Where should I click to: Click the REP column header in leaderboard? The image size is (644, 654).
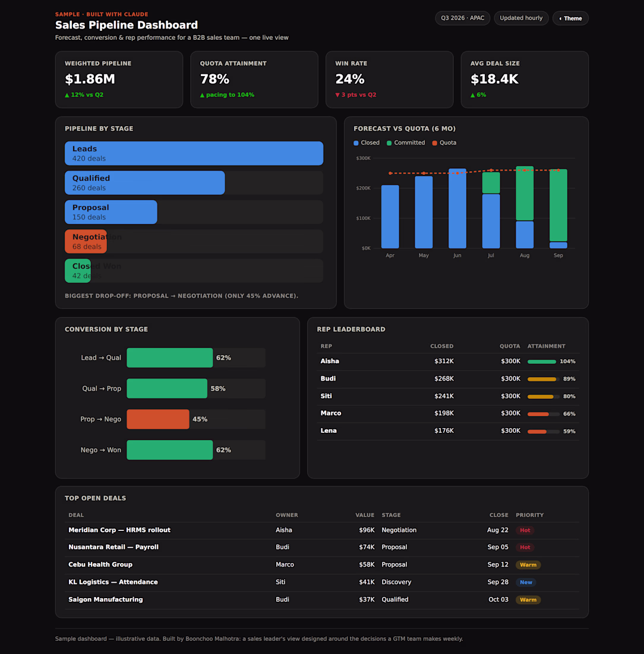click(326, 346)
